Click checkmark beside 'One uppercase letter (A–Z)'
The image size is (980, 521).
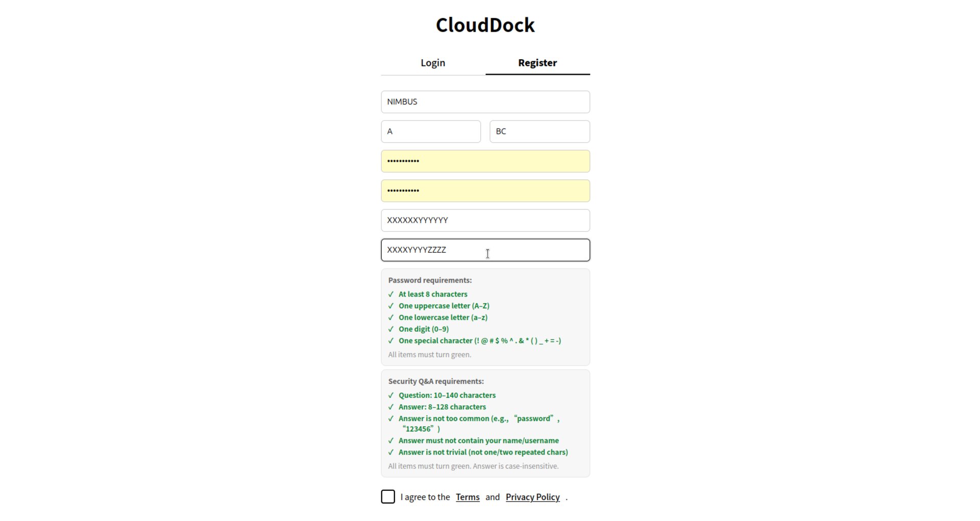click(x=391, y=306)
